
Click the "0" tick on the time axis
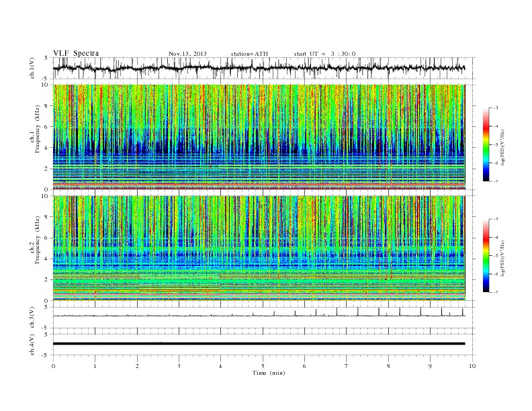[x=53, y=366]
